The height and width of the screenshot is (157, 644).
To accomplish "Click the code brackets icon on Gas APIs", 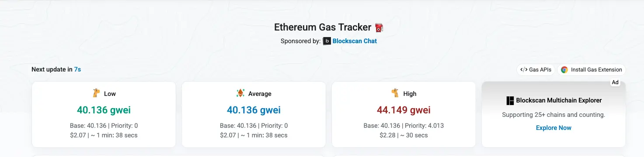I will pyautogui.click(x=523, y=70).
